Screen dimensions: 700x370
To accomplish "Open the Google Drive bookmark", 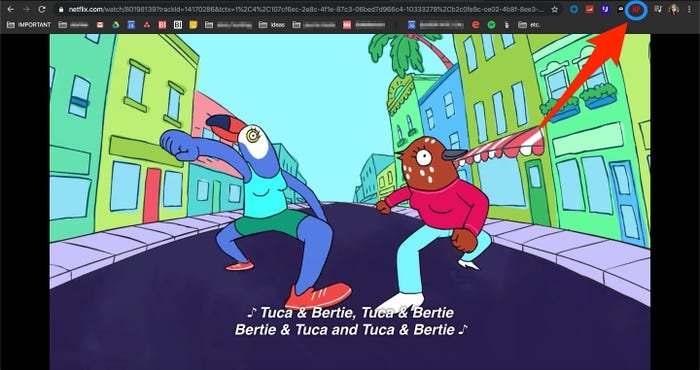I will point(116,25).
